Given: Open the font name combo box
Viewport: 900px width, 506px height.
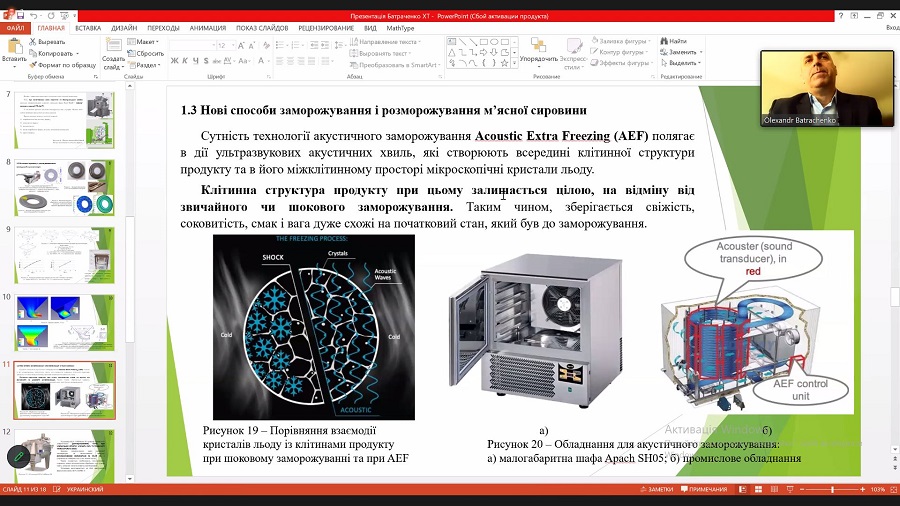Looking at the screenshot, I should pyautogui.click(x=192, y=45).
